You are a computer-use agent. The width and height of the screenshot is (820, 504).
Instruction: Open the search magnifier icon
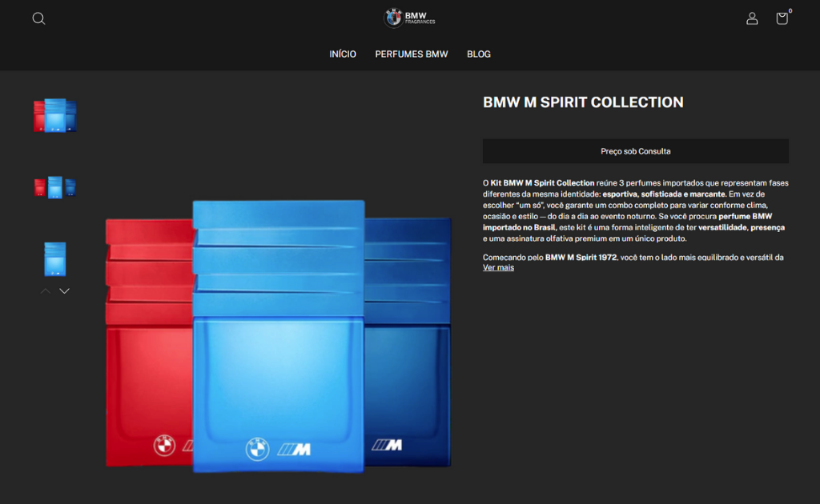click(x=38, y=18)
